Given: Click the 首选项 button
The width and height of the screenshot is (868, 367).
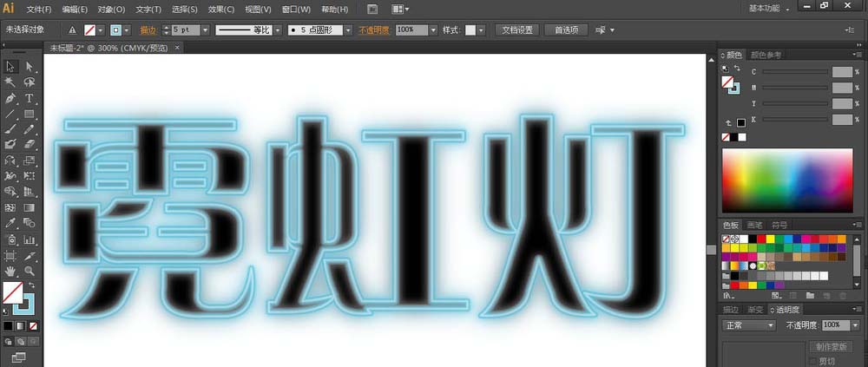Looking at the screenshot, I should (566, 29).
